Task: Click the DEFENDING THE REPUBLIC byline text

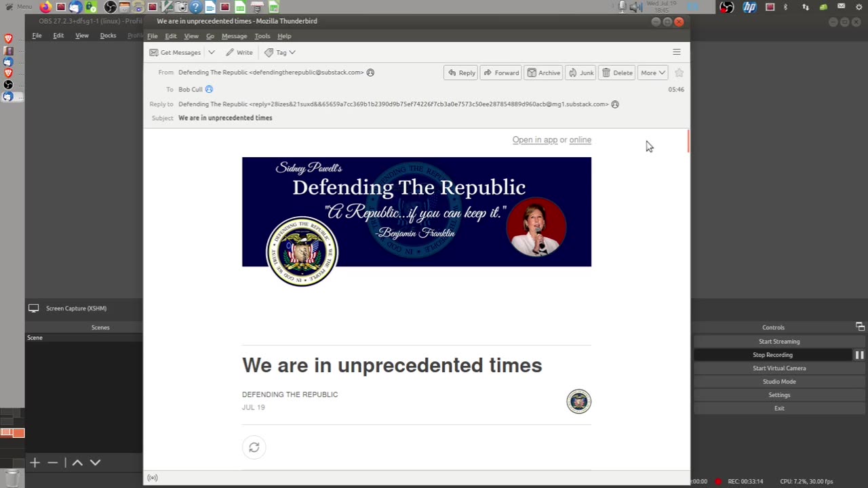Action: tap(290, 394)
